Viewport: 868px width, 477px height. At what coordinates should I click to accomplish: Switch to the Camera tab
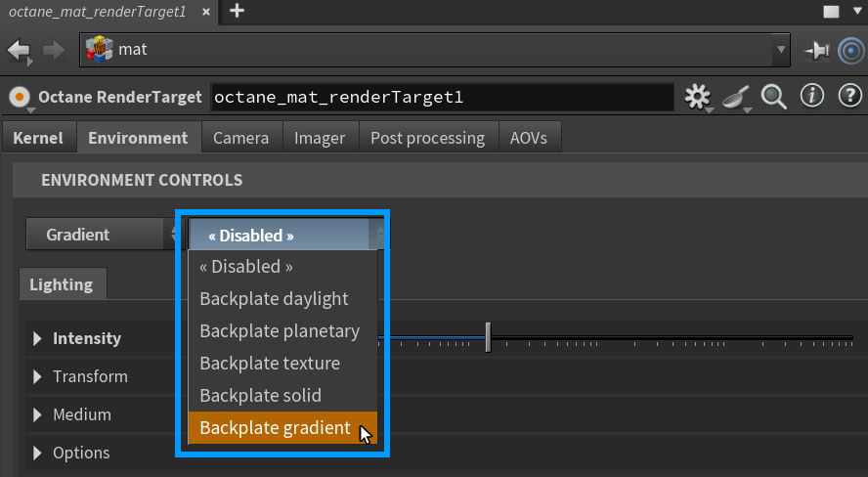click(240, 138)
